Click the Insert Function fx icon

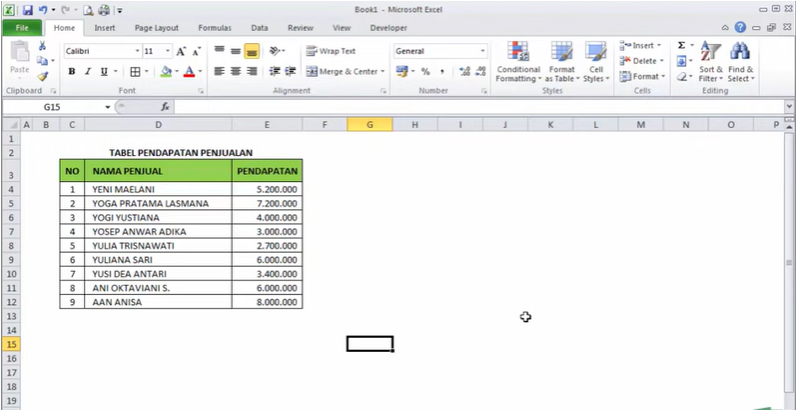click(x=165, y=106)
